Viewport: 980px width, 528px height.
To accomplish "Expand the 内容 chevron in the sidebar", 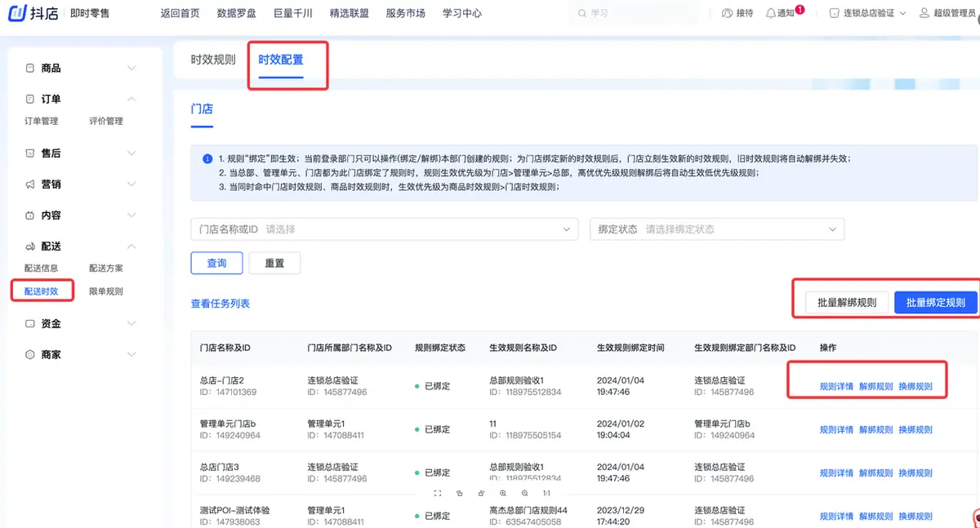I will tap(131, 215).
